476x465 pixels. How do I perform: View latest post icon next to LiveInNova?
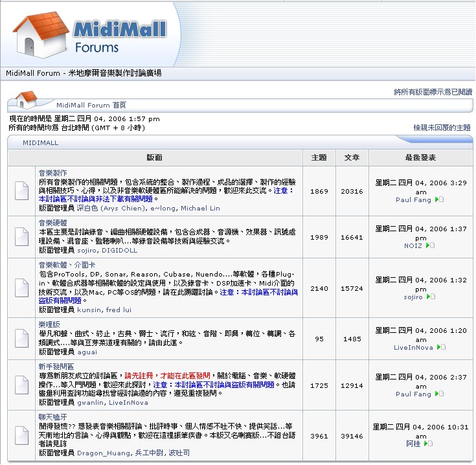[441, 347]
